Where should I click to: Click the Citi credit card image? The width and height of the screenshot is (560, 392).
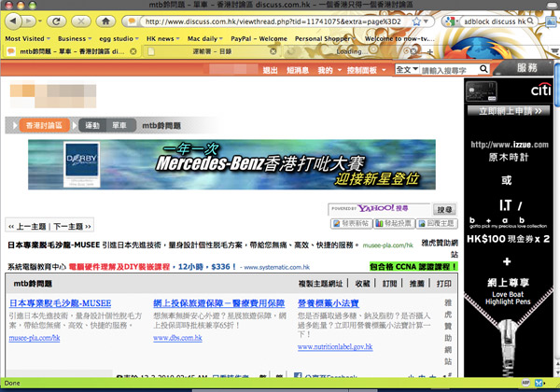pos(482,91)
